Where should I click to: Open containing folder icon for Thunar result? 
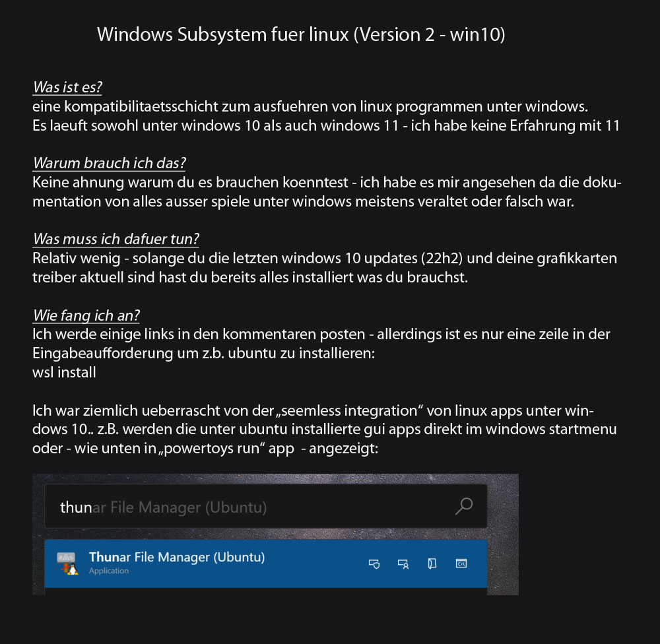(432, 563)
